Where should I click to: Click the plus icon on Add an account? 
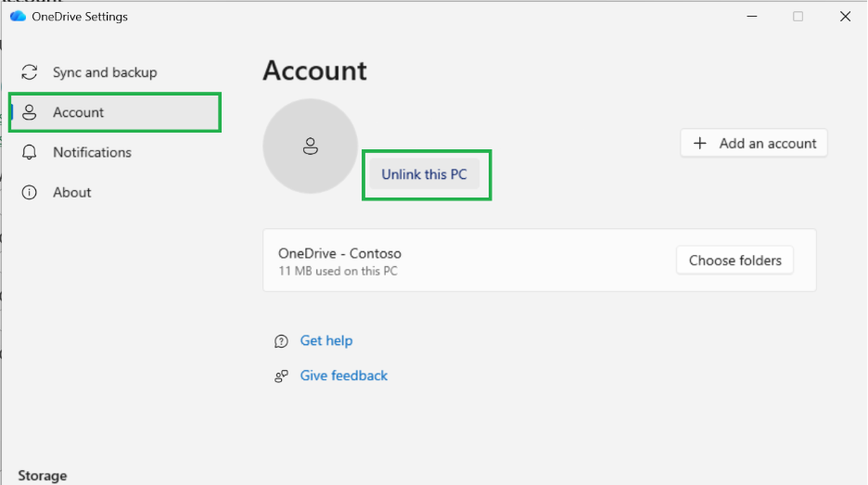pos(700,144)
